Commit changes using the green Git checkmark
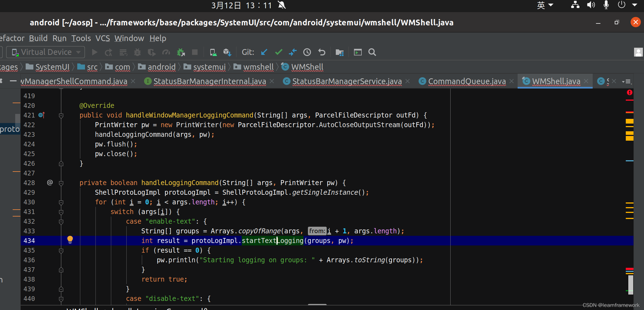This screenshot has height=310, width=644. 278,52
